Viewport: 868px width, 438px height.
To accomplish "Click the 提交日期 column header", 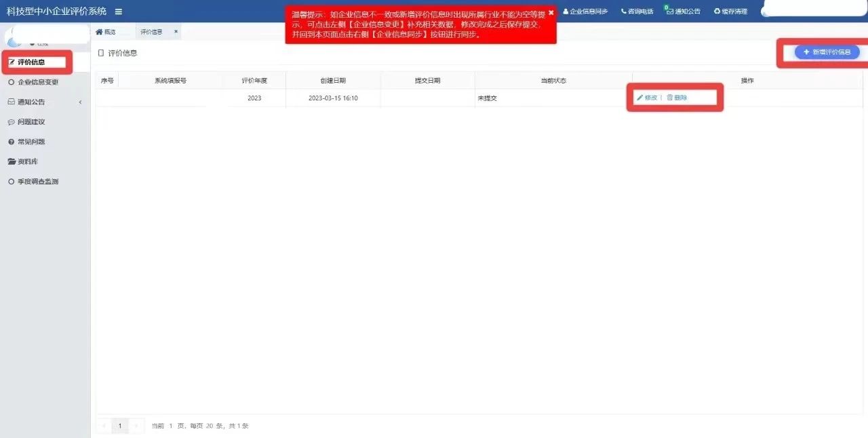I will pos(427,81).
